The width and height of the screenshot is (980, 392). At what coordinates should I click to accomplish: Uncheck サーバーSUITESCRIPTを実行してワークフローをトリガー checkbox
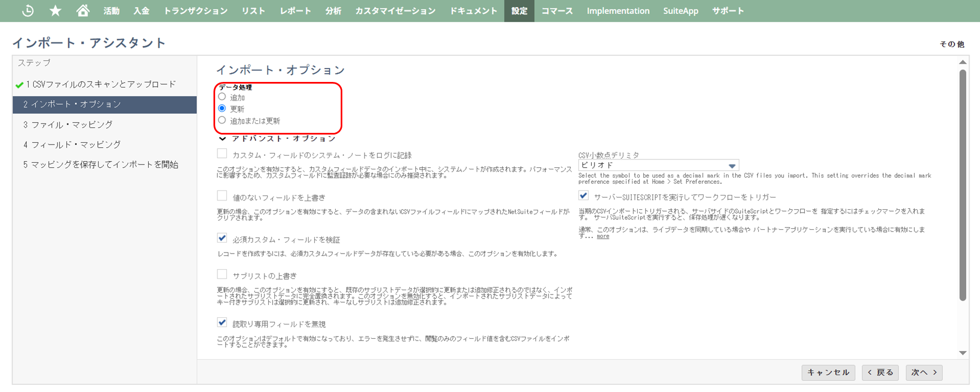pos(583,195)
